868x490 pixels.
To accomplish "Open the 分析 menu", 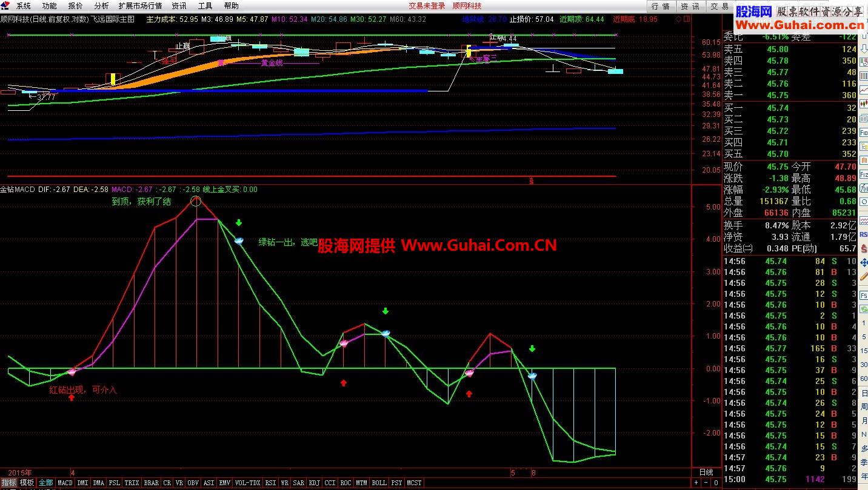I will (x=101, y=5).
